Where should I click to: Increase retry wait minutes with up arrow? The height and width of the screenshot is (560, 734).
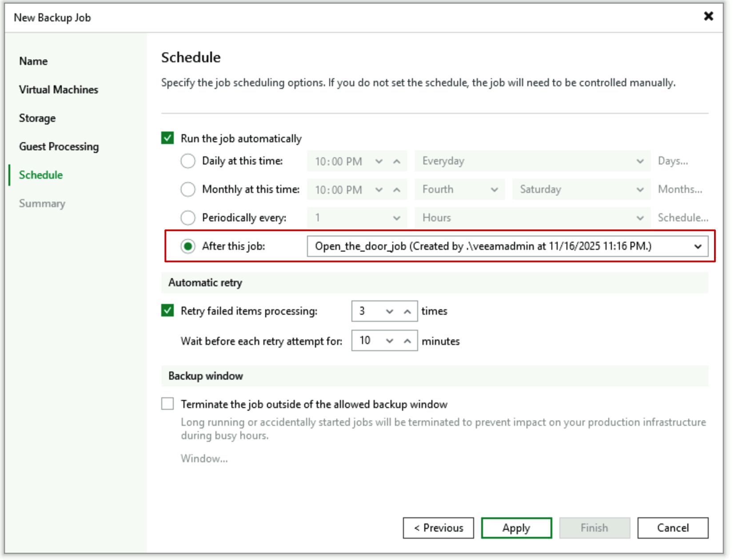[x=407, y=341]
